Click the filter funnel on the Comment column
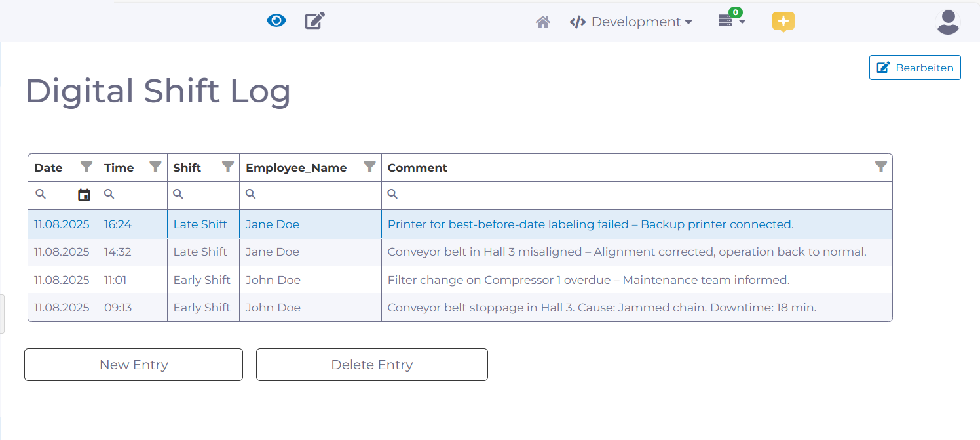The width and height of the screenshot is (980, 440). (880, 167)
